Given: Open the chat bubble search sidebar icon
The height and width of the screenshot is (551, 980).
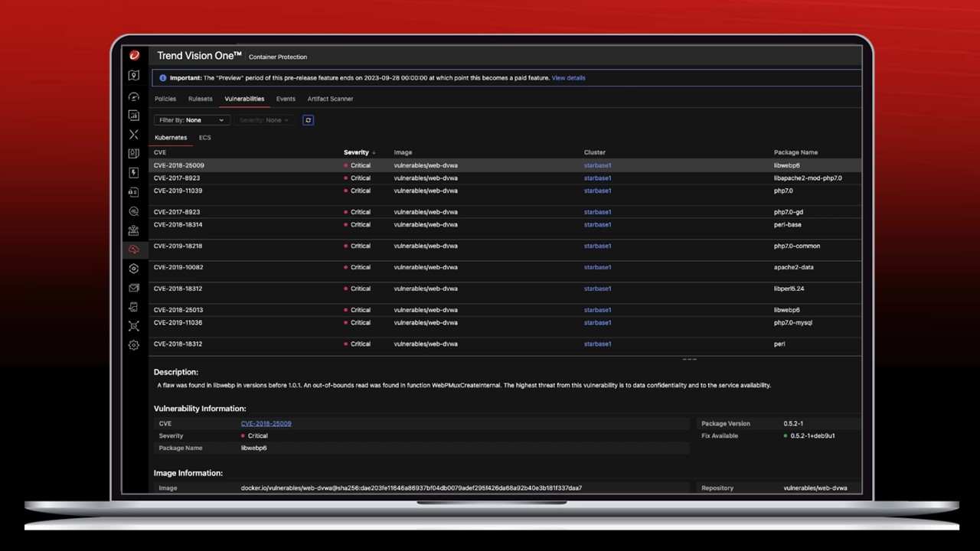Looking at the screenshot, I should (134, 211).
